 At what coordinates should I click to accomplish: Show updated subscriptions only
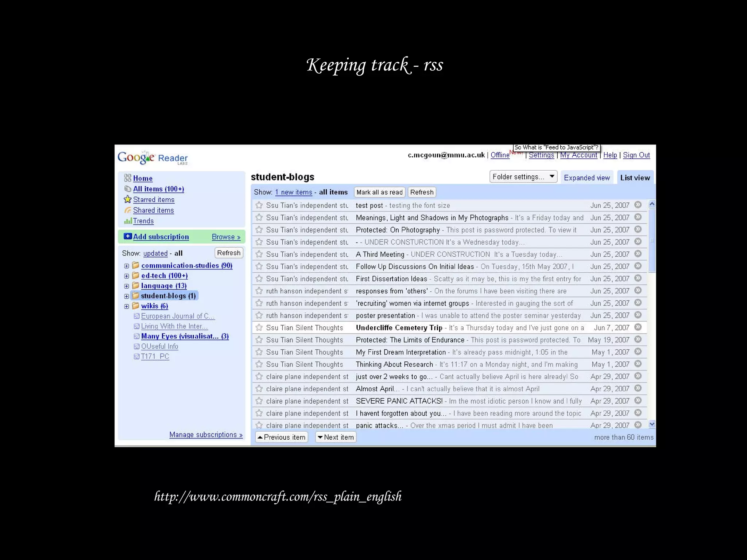tap(155, 253)
